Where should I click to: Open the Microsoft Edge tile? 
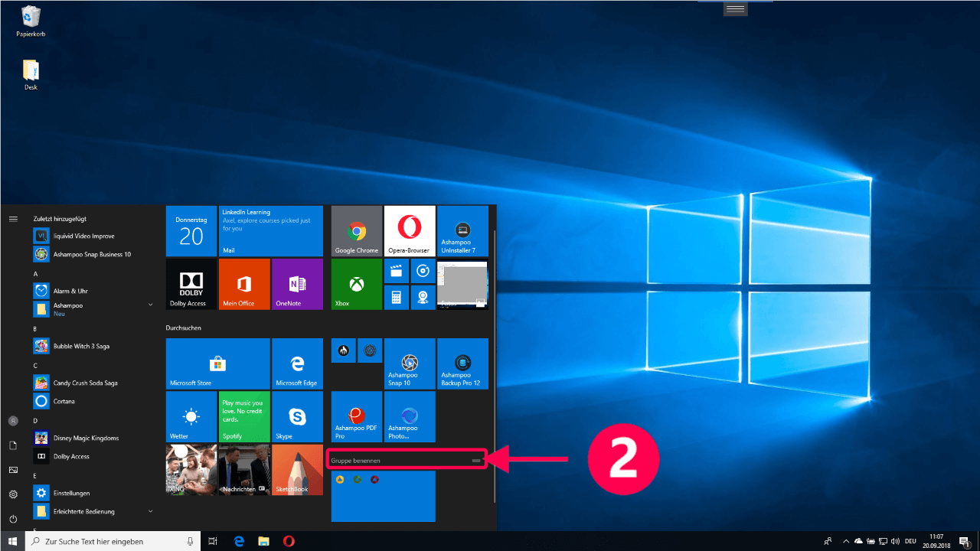point(297,364)
